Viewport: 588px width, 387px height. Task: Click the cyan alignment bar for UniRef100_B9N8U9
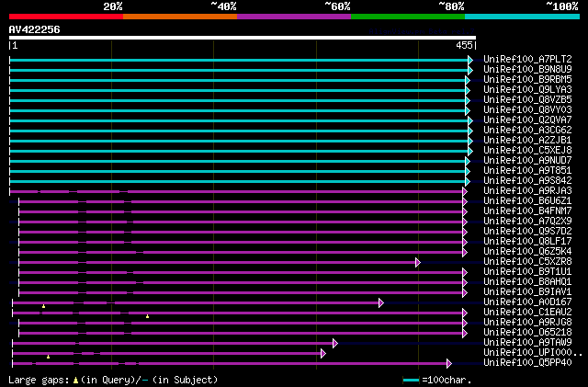point(239,70)
